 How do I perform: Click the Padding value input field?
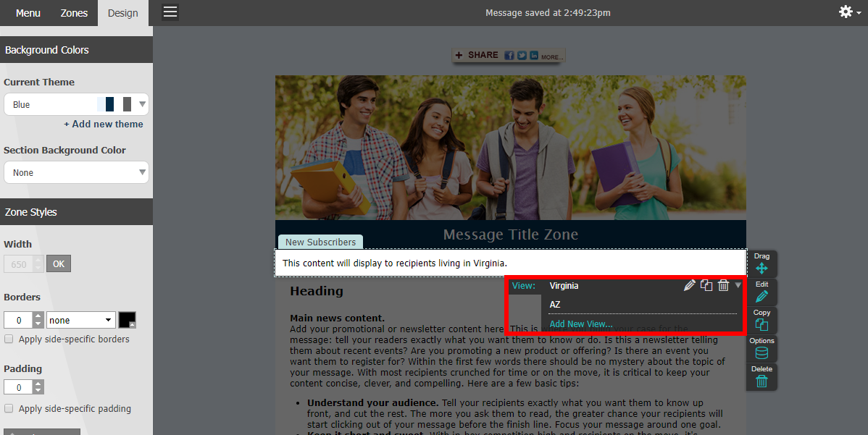(19, 387)
